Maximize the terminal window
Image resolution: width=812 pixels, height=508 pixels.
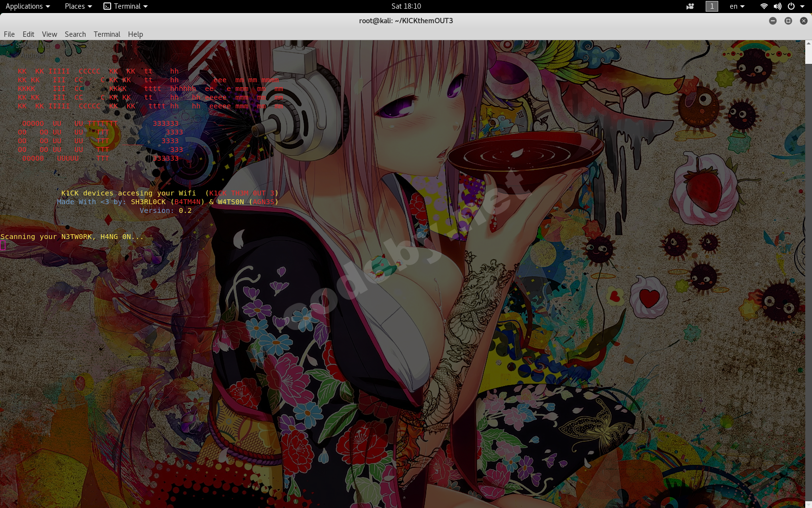[788, 21]
